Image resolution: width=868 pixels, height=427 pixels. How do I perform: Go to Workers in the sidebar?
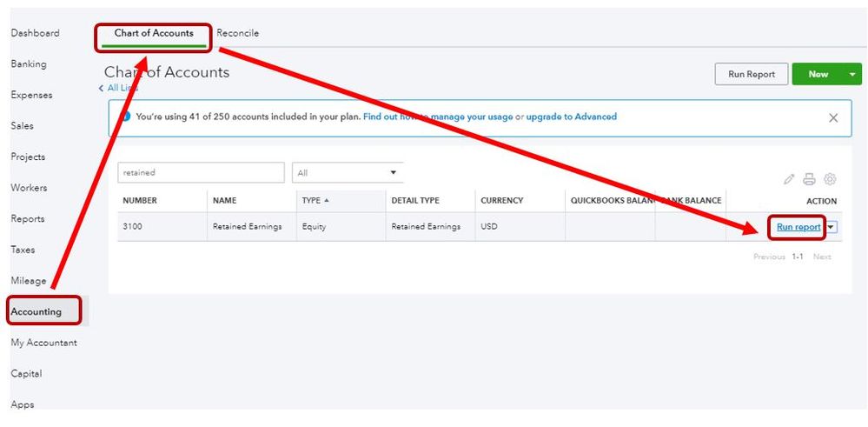tap(29, 189)
